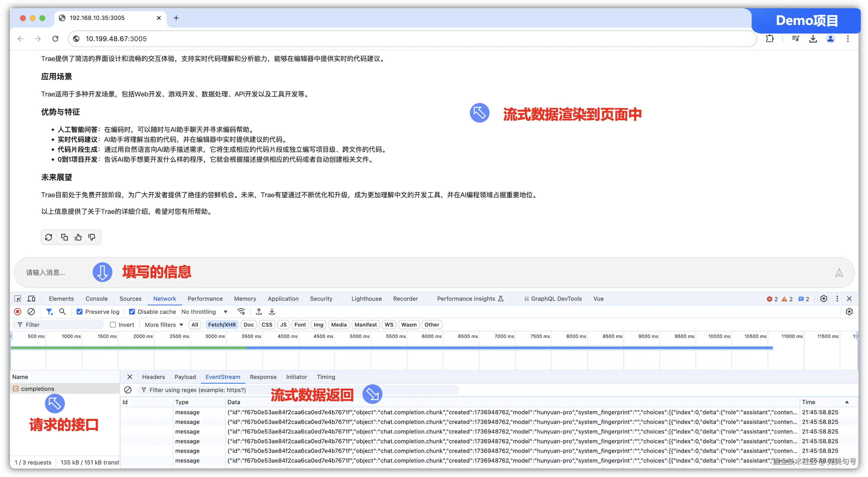868x477 pixels.
Task: Open the network search magnifier
Action: (x=62, y=312)
